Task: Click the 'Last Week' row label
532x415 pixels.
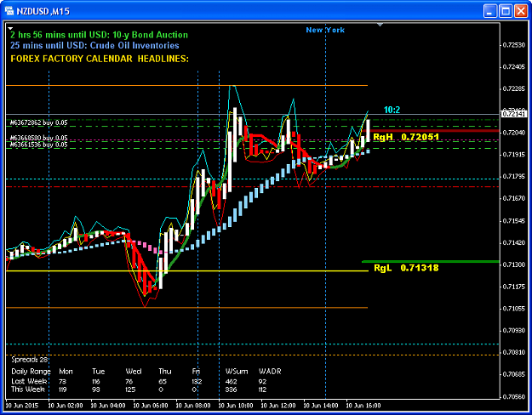Action: (x=29, y=382)
